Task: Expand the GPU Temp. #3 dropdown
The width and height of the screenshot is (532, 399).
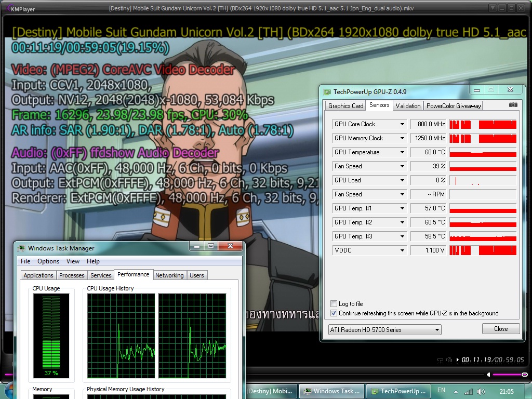Action: (x=402, y=236)
